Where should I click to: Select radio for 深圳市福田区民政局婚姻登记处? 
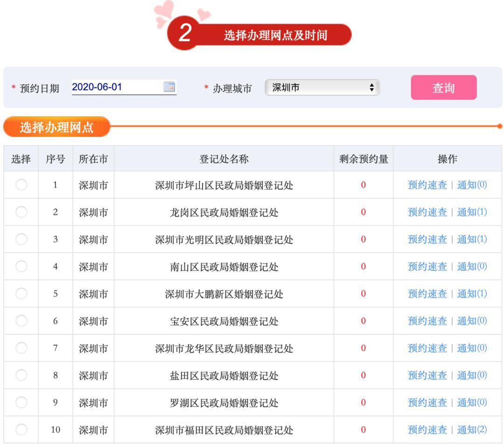(21, 430)
